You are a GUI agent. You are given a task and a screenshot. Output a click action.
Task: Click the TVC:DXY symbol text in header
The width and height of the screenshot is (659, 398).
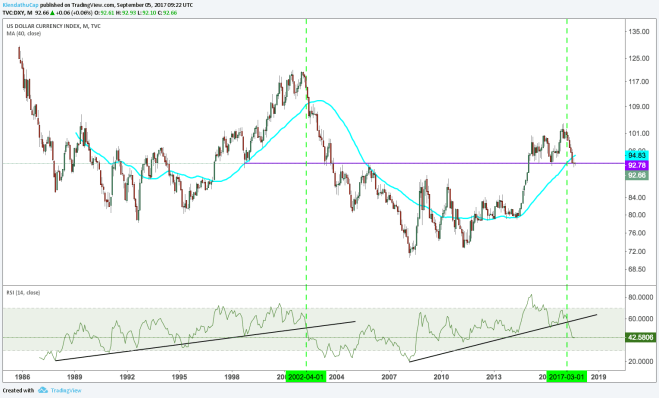pos(16,13)
